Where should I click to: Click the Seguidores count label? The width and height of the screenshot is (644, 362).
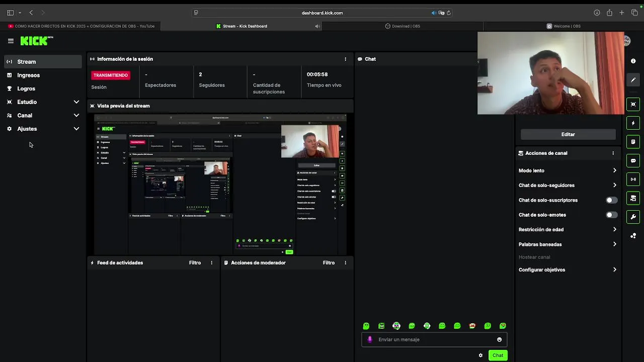point(212,85)
